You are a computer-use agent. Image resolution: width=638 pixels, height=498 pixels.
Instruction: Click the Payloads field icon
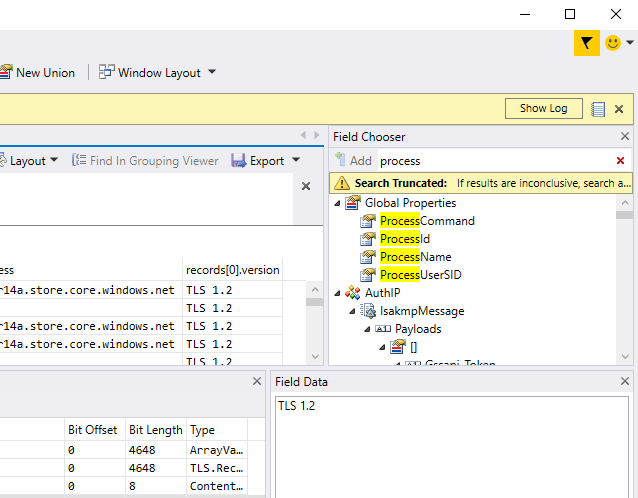(382, 329)
